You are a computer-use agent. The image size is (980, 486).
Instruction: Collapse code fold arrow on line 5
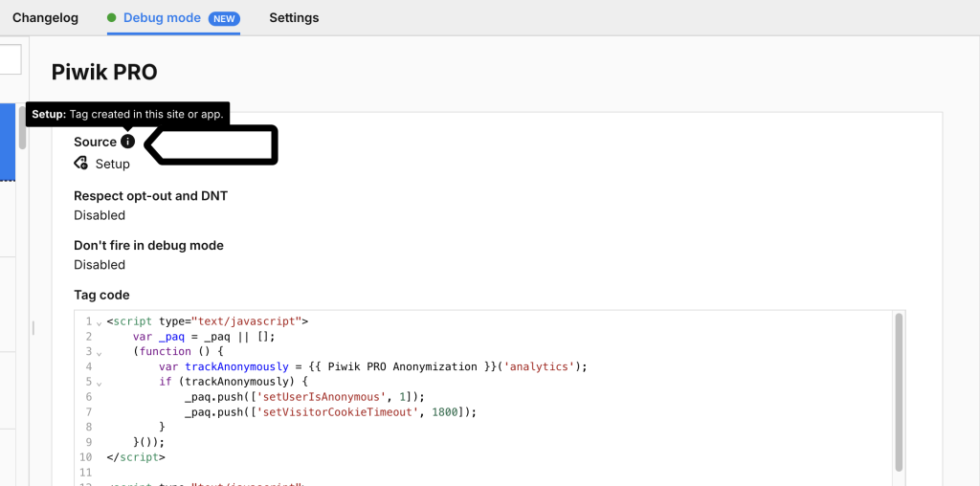pos(99,383)
